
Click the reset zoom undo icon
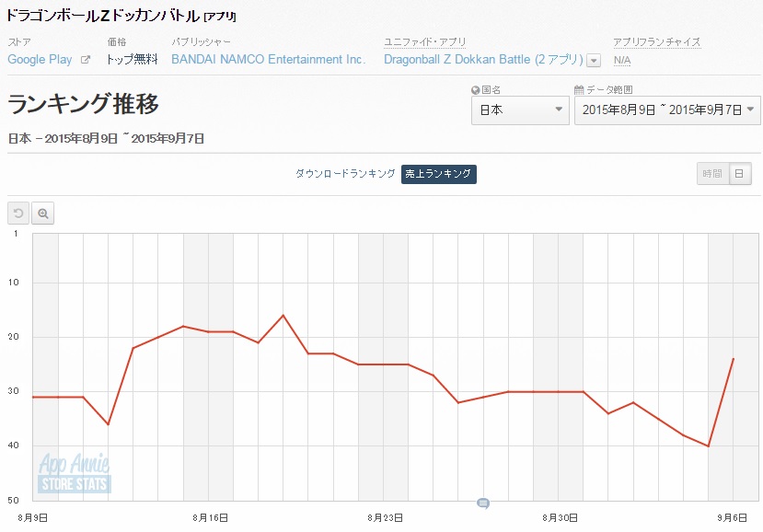click(18, 214)
